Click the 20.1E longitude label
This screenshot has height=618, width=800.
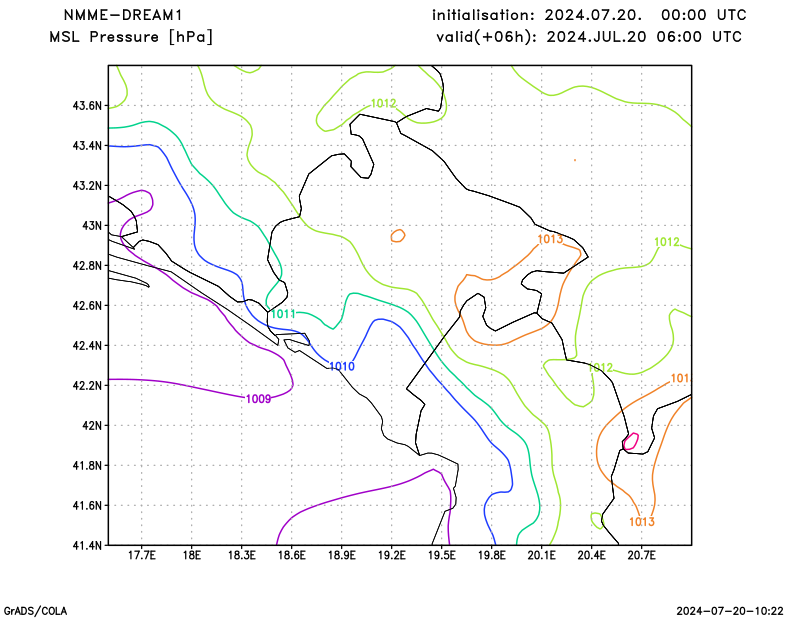point(541,555)
